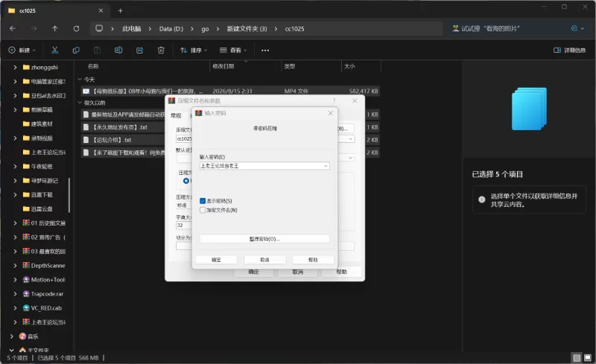Click the Paste clipboard icon
Viewport: 596px width, 364px height.
click(98, 50)
